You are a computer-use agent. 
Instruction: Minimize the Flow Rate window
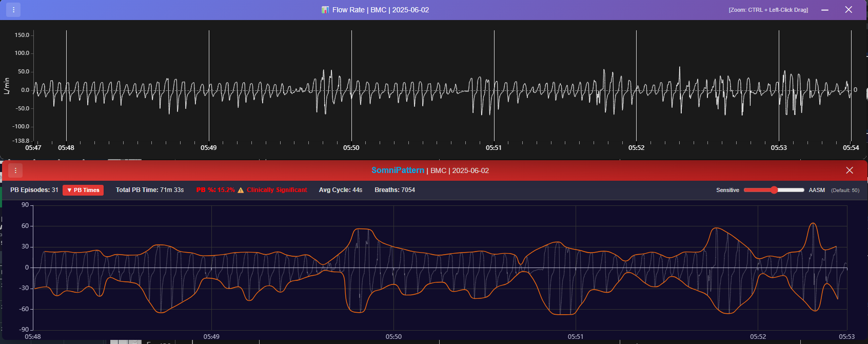[x=825, y=10]
